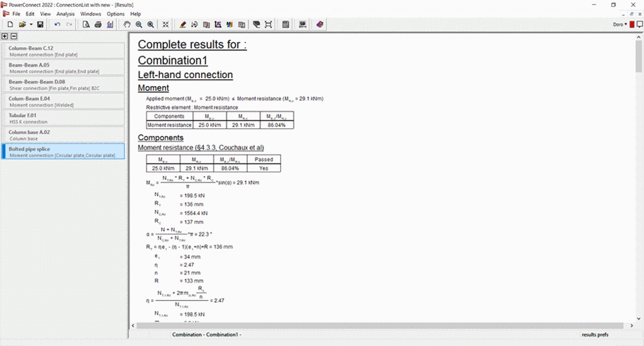
Task: Open the Help menu
Action: point(136,14)
